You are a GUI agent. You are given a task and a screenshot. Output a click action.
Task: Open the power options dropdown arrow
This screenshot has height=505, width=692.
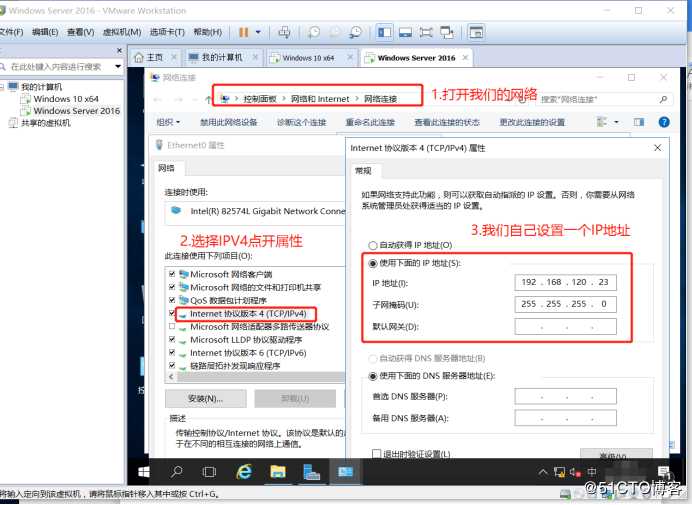(x=258, y=32)
